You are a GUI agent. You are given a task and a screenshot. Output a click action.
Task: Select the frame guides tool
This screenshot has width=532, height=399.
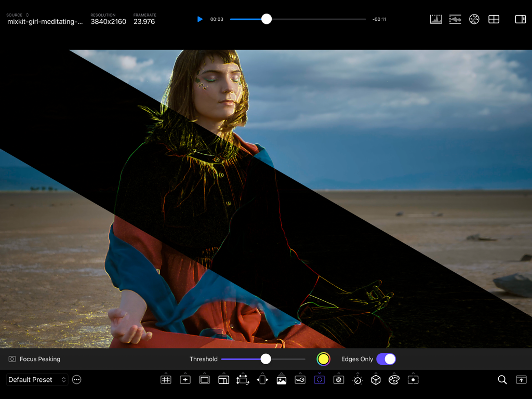tap(204, 379)
